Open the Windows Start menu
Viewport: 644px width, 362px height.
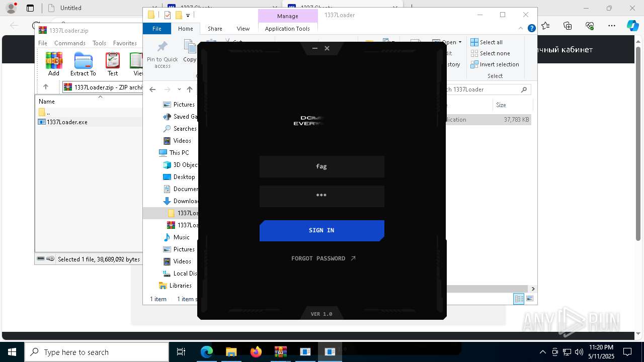pos(12,352)
